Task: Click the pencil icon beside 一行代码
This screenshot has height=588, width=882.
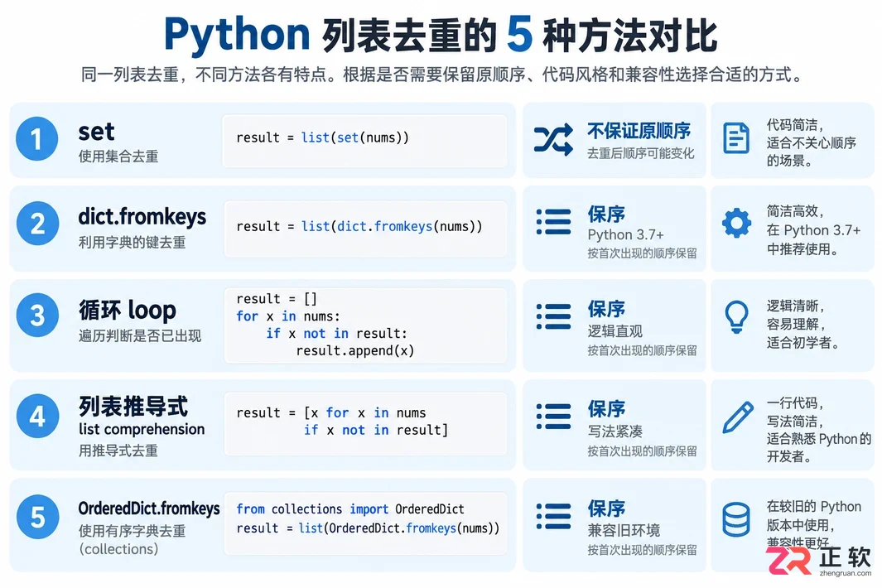Action: coord(737,417)
